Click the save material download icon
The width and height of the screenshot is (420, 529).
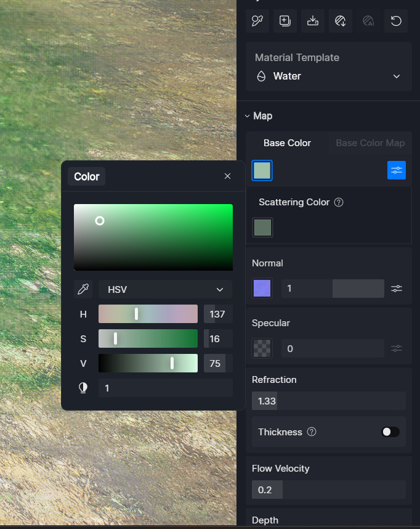tap(313, 21)
